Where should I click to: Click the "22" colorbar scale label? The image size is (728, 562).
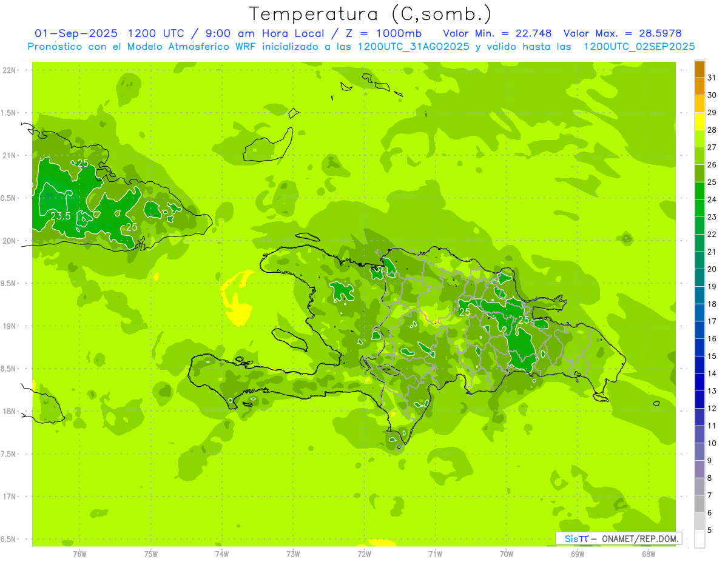[x=712, y=234]
